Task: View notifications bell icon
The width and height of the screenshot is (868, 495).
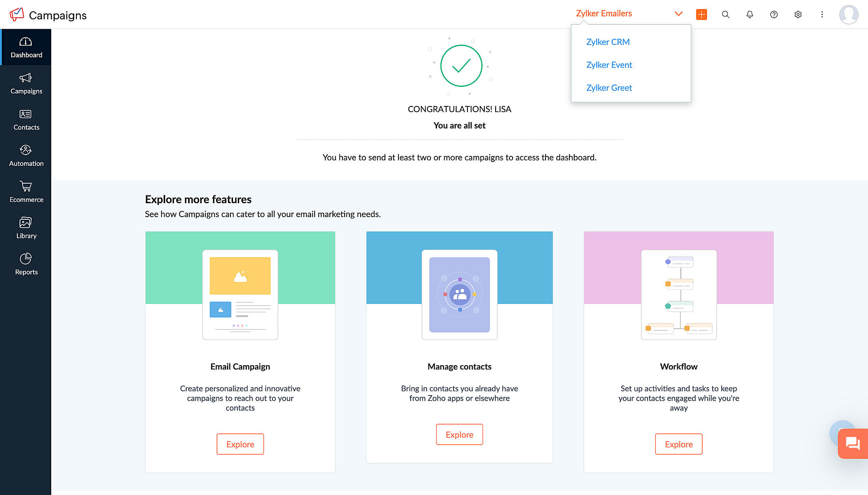Action: click(750, 14)
